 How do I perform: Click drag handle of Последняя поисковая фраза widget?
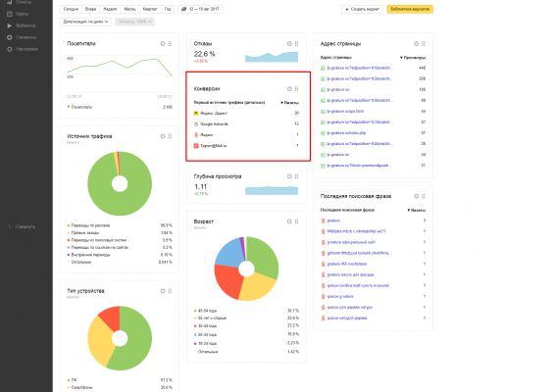tap(424, 196)
